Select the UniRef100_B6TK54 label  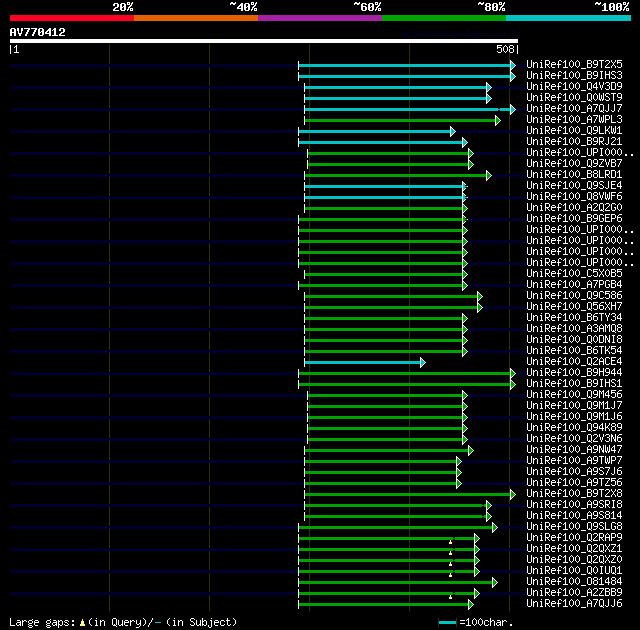tap(574, 351)
